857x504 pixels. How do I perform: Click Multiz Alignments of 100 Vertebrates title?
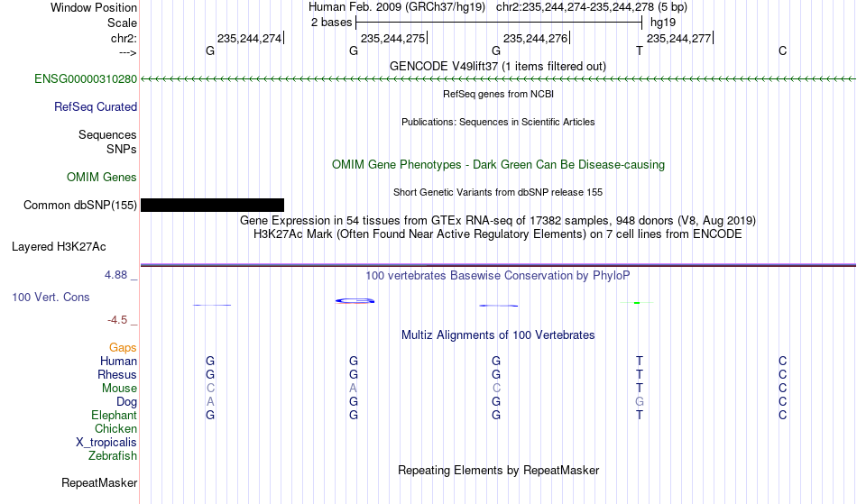click(x=498, y=335)
